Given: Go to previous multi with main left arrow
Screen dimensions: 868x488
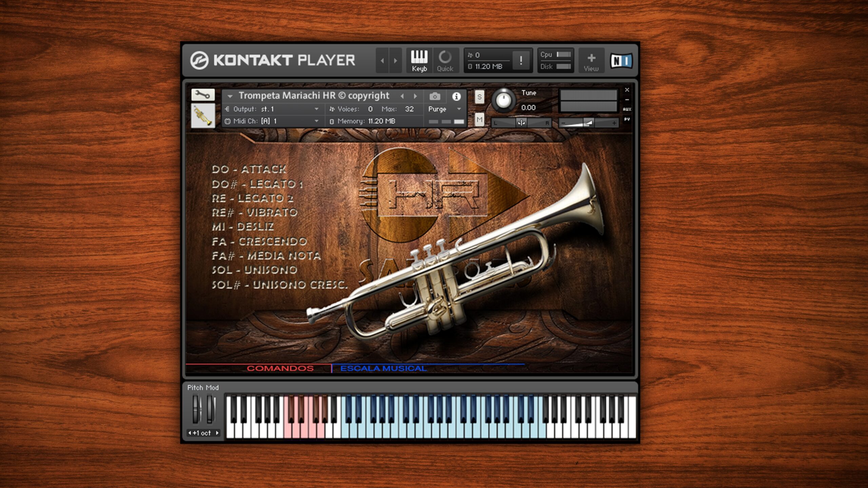Looking at the screenshot, I should point(382,61).
